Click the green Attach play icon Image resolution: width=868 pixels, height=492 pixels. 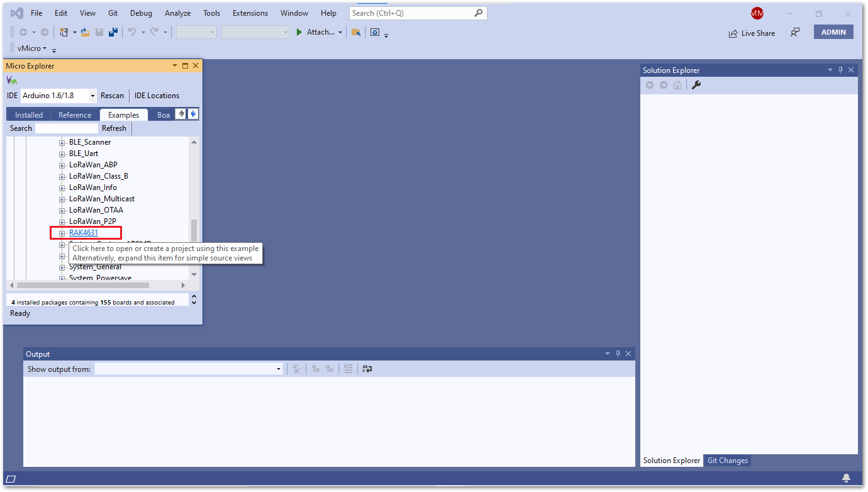299,32
